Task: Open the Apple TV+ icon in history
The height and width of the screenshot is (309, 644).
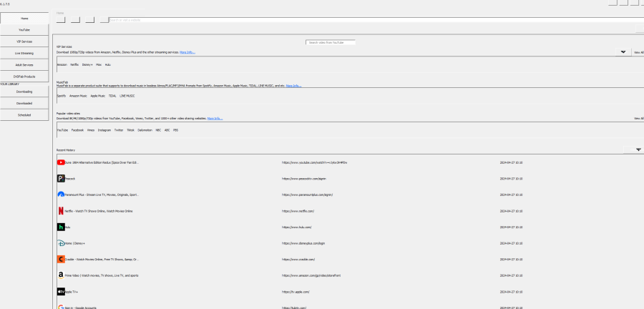Action: 61,291
